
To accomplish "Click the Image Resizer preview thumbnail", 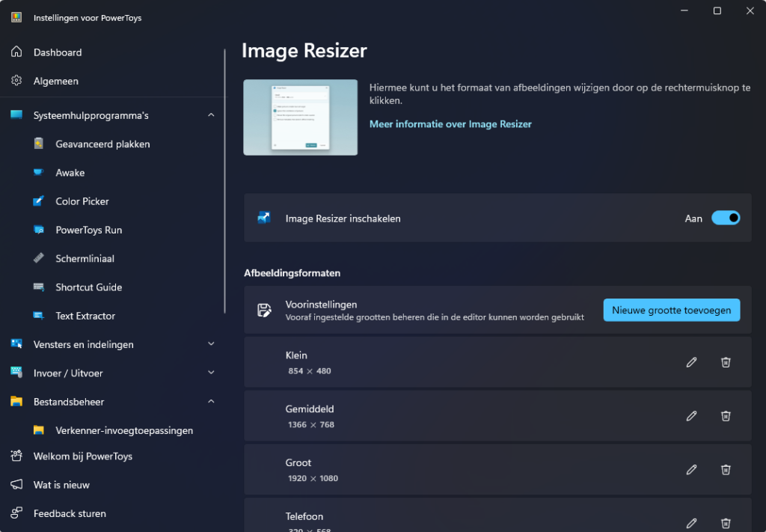I will tap(301, 117).
